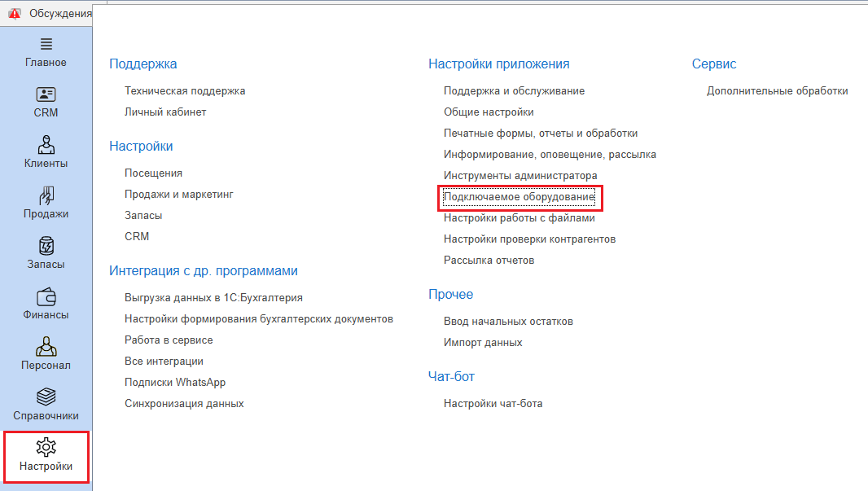Viewport: 868px width, 491px height.
Task: Open the Поддержка section header
Action: pyautogui.click(x=142, y=64)
